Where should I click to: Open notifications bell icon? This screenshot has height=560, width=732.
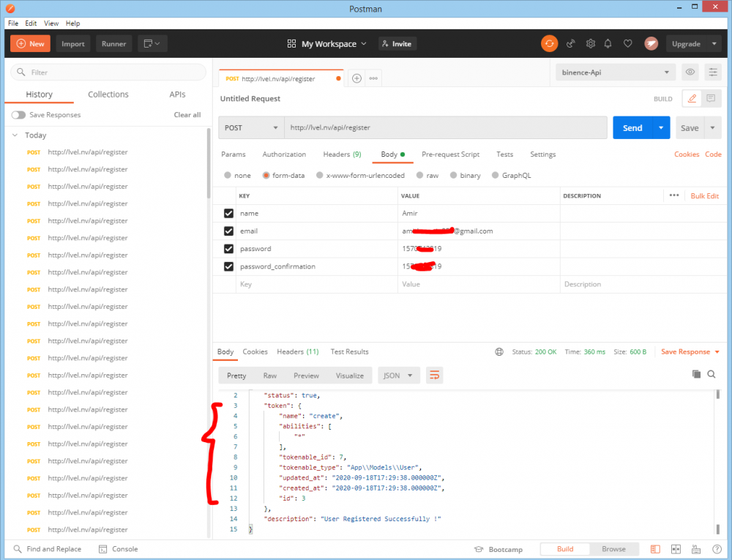tap(608, 44)
